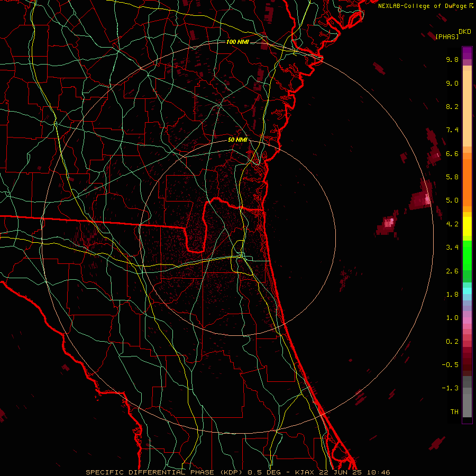Click the 50 NMI range ring label
This screenshot has width=476, height=476.
pos(237,140)
